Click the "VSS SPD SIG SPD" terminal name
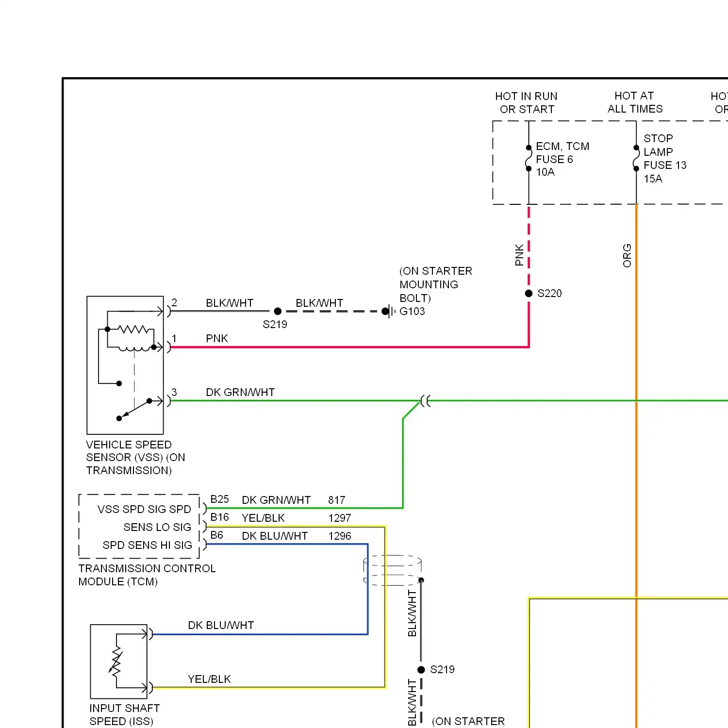Viewport: 728px width, 728px height. pos(144,509)
